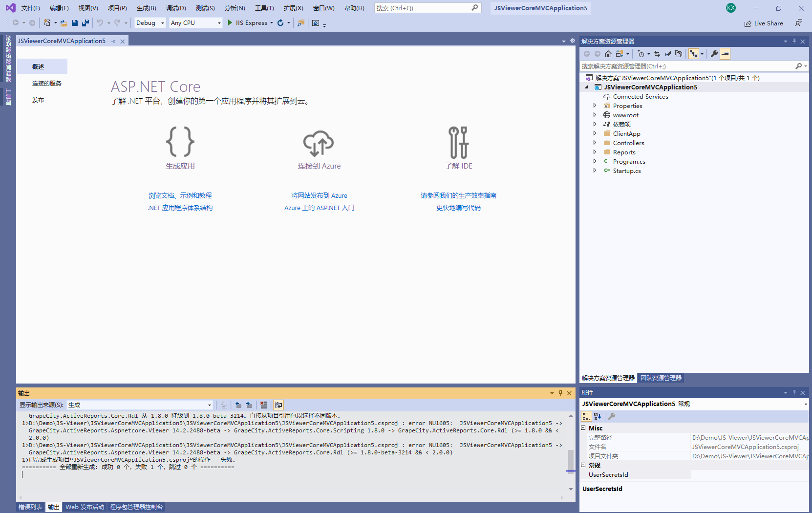Click the Visual Studio search box
Viewport: 812px width, 513px height.
(427, 8)
